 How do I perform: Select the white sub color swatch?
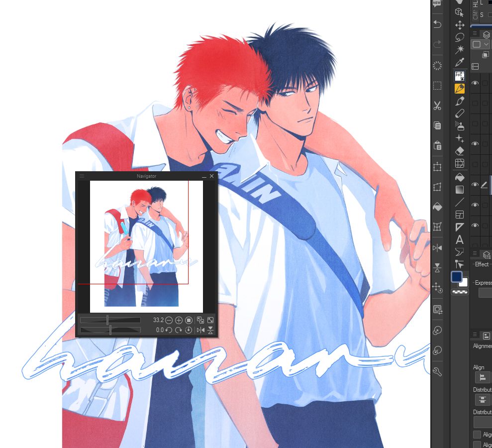464,282
